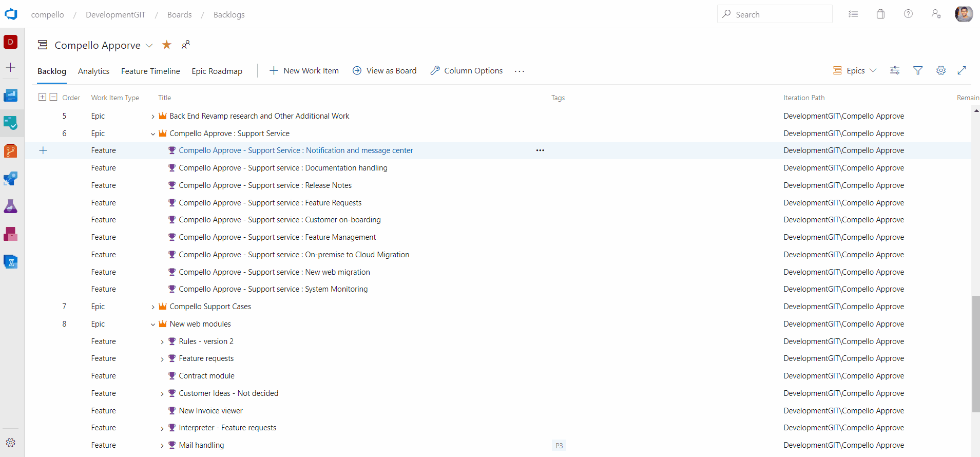Expand the Feature requests feature
This screenshot has height=457, width=980.
tap(162, 359)
